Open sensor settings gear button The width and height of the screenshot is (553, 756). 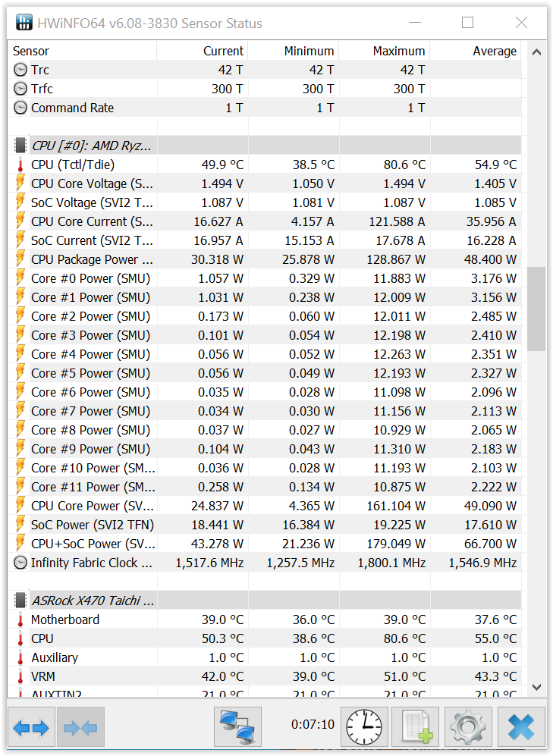click(x=468, y=726)
